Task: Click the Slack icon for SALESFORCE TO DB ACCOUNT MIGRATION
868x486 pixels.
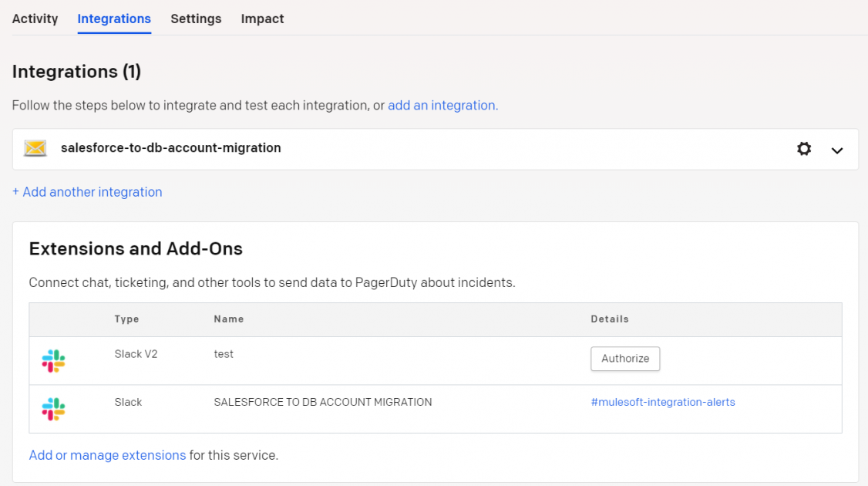Action: (x=55, y=407)
